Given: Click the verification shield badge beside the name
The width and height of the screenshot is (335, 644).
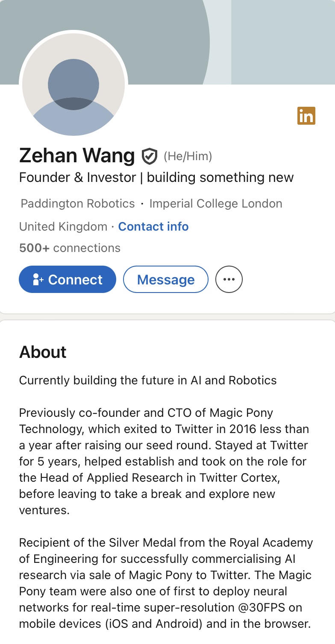Looking at the screenshot, I should click(149, 156).
